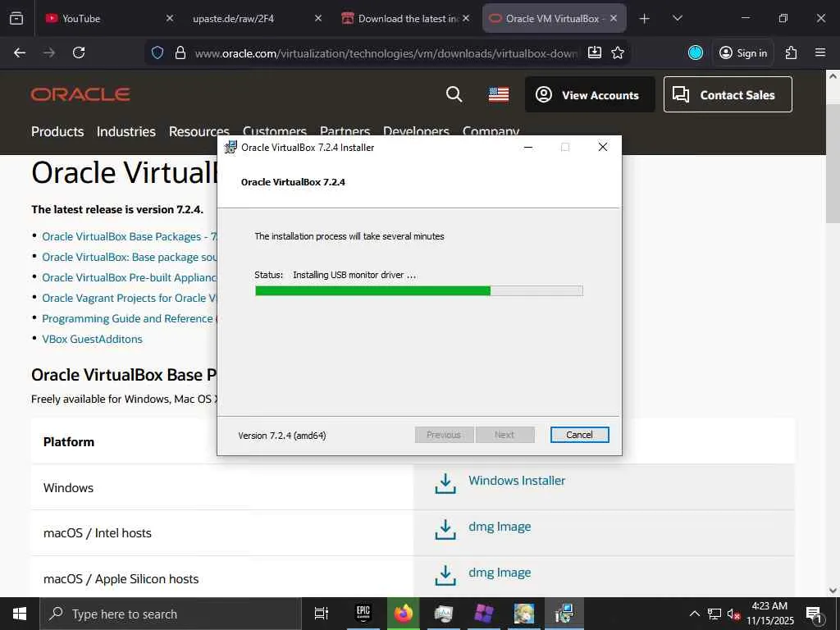The image size is (840, 630).
Task: Open Firefox hamburger application menu
Action: coord(820,52)
